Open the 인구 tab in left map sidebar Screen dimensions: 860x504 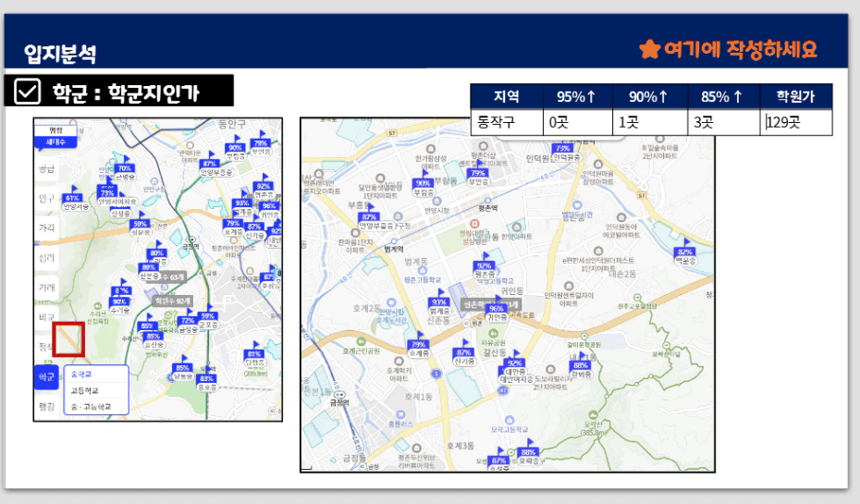pyautogui.click(x=46, y=199)
